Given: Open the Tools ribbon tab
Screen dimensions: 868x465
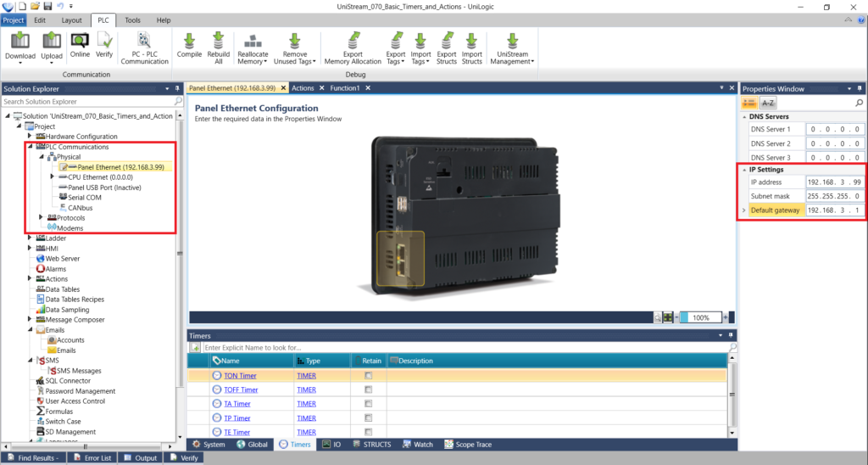Looking at the screenshot, I should (132, 20).
